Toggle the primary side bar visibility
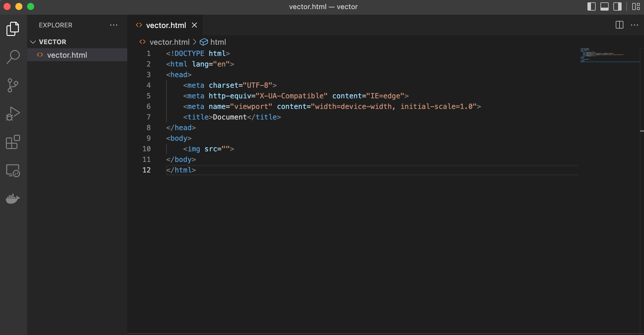Image resolution: width=644 pixels, height=335 pixels. [x=591, y=6]
